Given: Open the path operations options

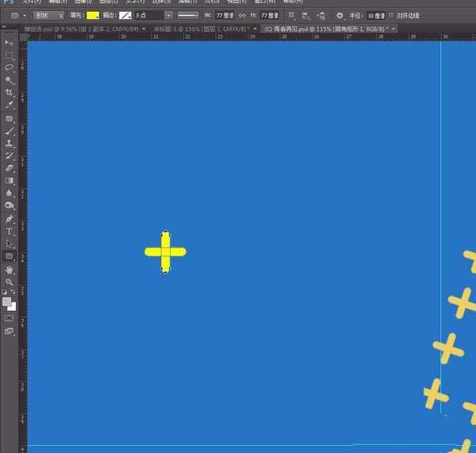Looking at the screenshot, I should click(291, 16).
